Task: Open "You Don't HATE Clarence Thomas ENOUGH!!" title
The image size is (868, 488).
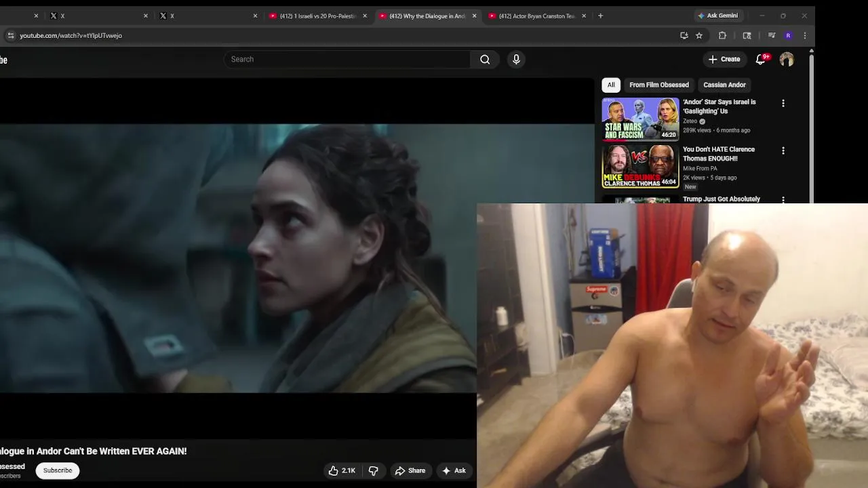Action: pos(719,154)
